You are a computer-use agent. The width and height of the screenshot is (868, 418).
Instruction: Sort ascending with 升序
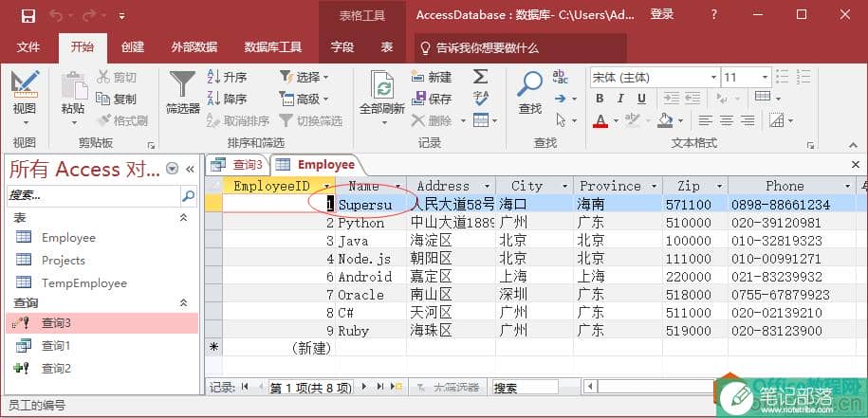pos(227,78)
